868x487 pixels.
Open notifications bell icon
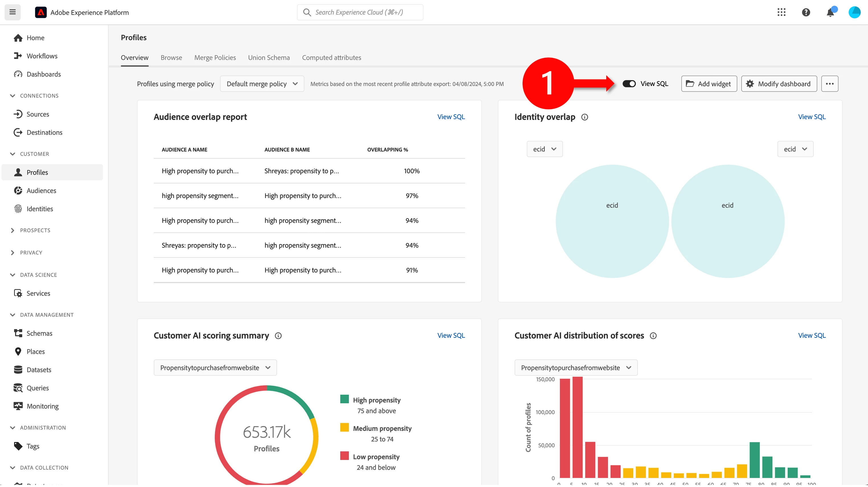[830, 13]
